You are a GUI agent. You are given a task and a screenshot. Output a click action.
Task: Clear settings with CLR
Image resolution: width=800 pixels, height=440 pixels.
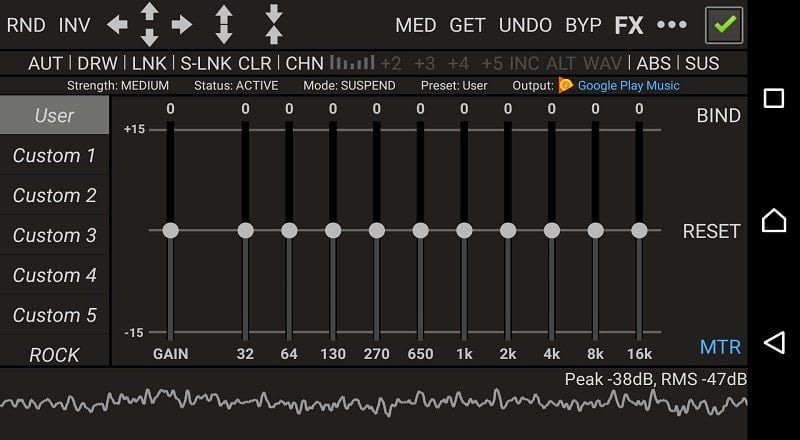click(255, 63)
